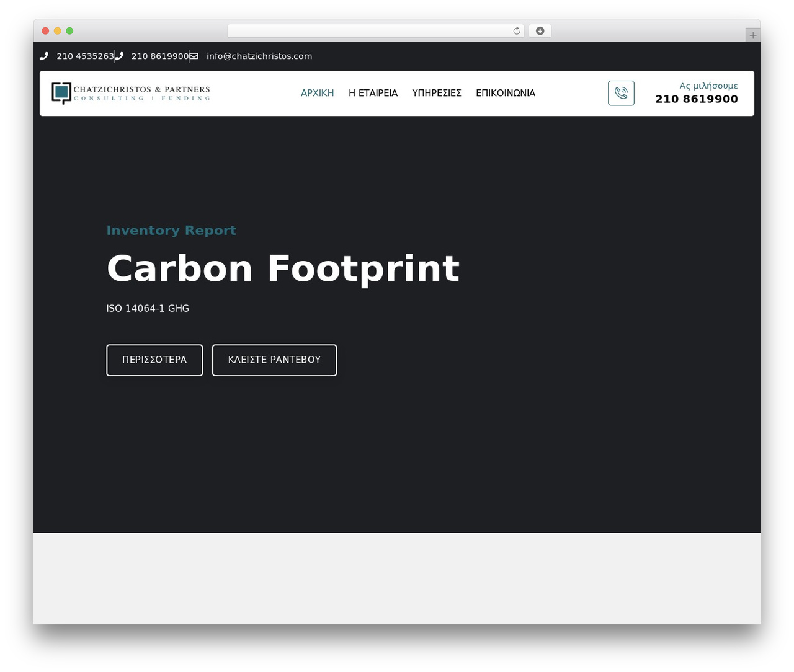Click the ΠΕΡΙΣΣΟΤΕΡΑ button

(x=154, y=360)
